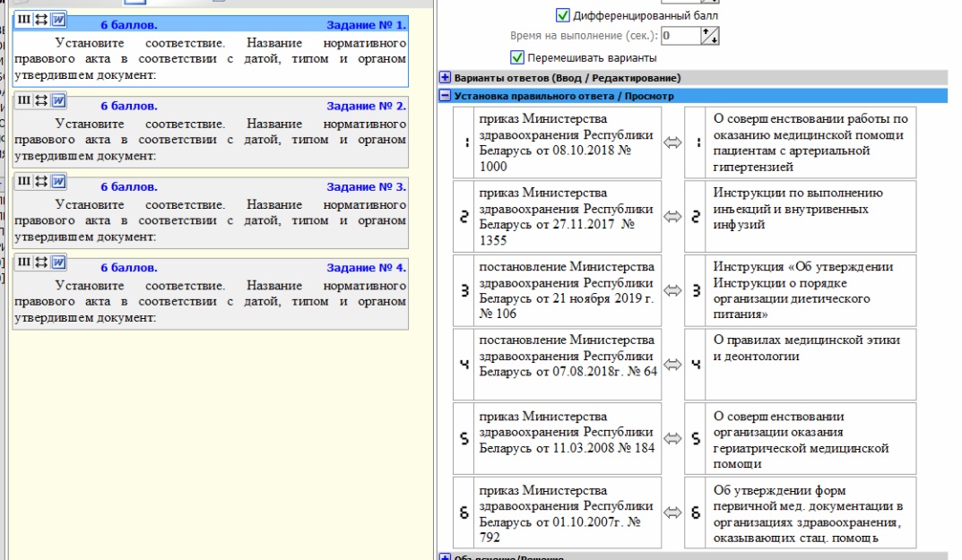Click the III type icon on Задание № 2
The width and height of the screenshot is (962, 560).
click(x=23, y=100)
